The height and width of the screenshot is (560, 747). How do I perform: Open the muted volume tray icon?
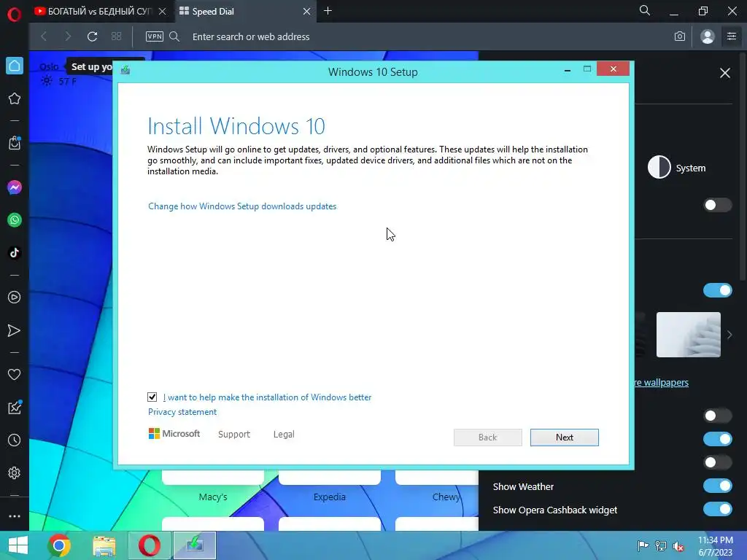click(x=678, y=546)
